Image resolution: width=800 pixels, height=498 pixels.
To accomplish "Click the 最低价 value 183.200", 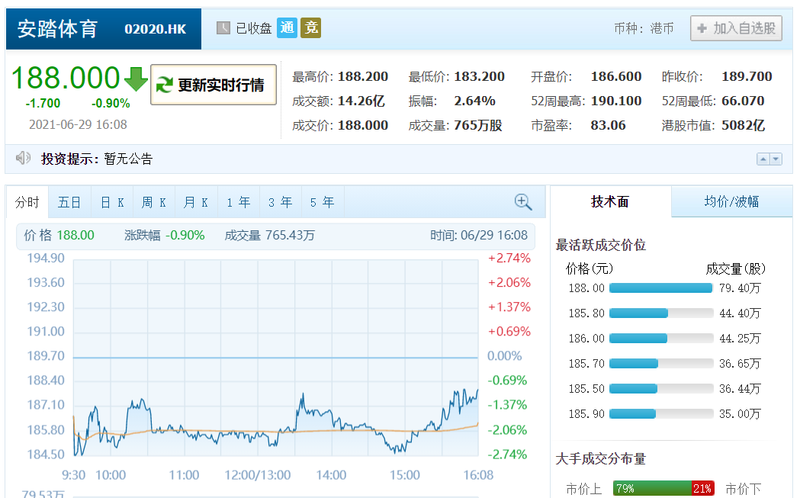I will [479, 77].
